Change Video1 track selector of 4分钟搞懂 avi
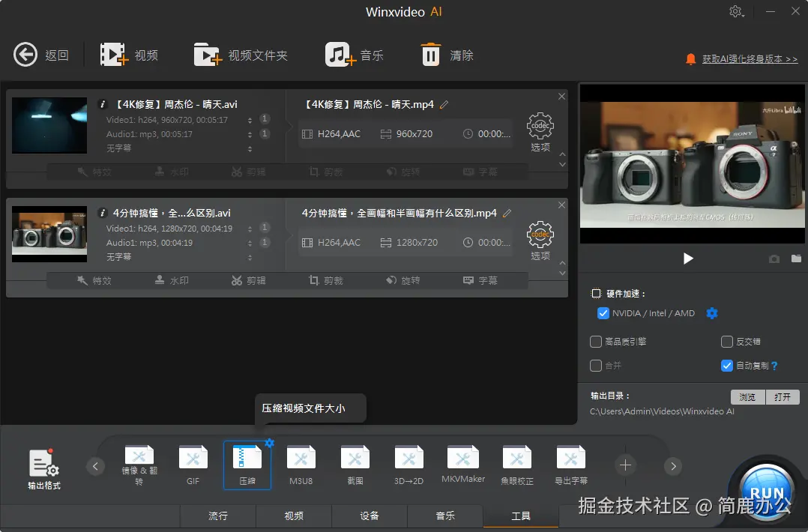 [250, 229]
